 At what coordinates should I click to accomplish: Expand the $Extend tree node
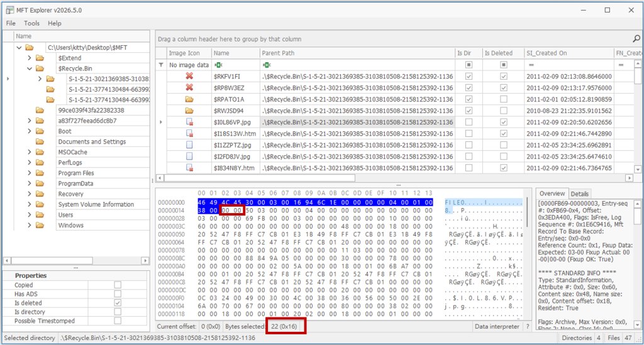[30, 58]
